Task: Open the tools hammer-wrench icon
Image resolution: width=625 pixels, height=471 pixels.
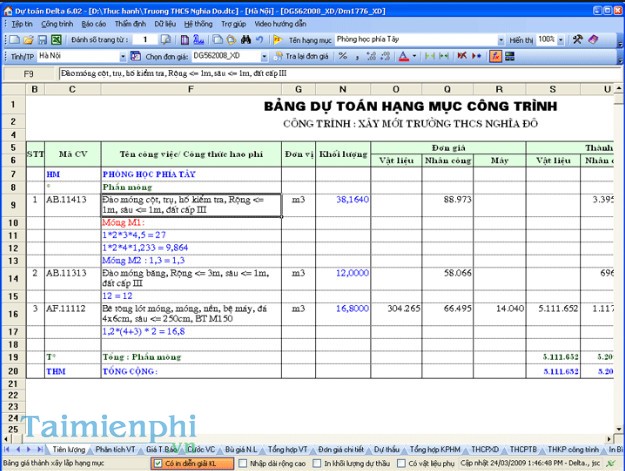Action: point(577,39)
